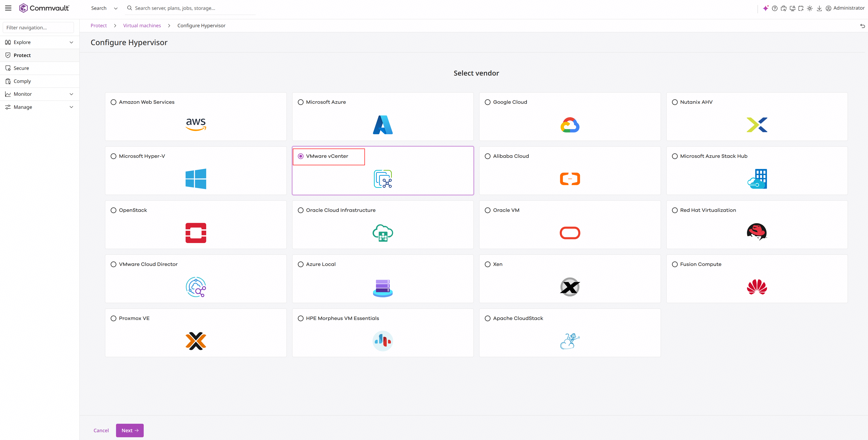Open the briefcase activity icon in the header

tap(783, 8)
